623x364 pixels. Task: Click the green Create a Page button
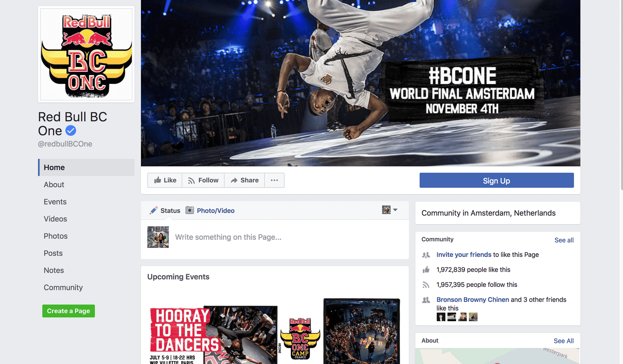click(x=69, y=311)
